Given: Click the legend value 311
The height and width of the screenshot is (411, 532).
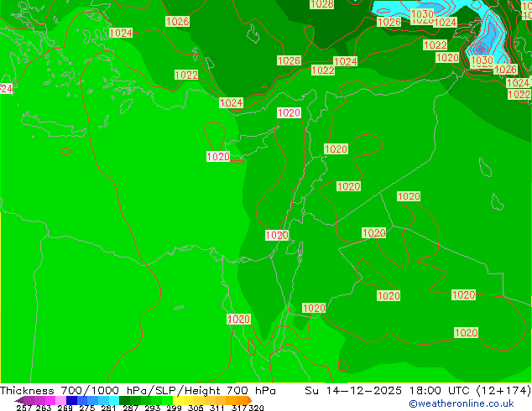Looking at the screenshot, I should (x=216, y=408).
